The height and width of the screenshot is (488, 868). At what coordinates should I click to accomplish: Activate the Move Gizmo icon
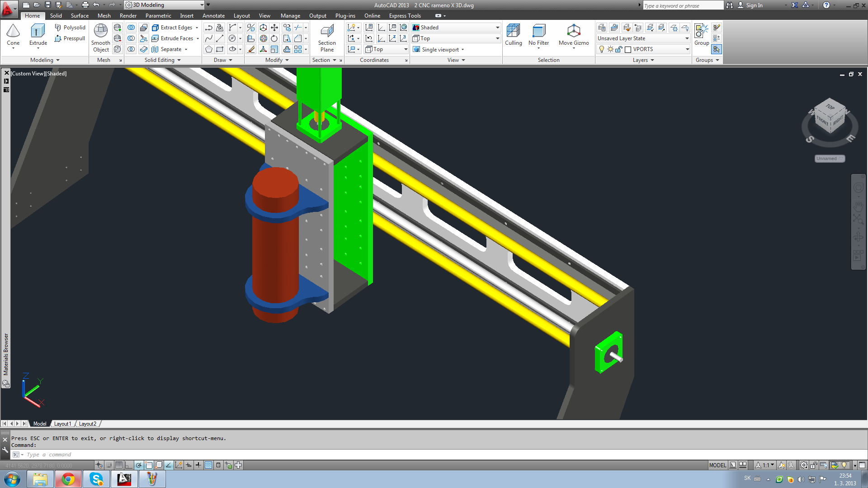[573, 32]
